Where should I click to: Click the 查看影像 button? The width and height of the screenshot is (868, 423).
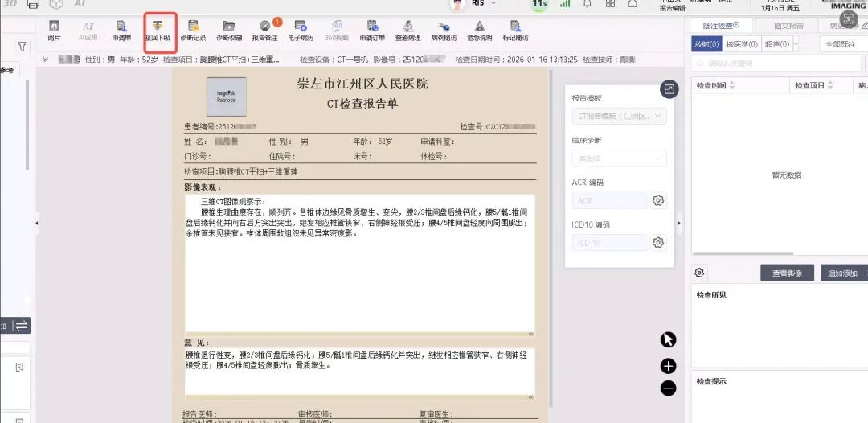(x=787, y=273)
